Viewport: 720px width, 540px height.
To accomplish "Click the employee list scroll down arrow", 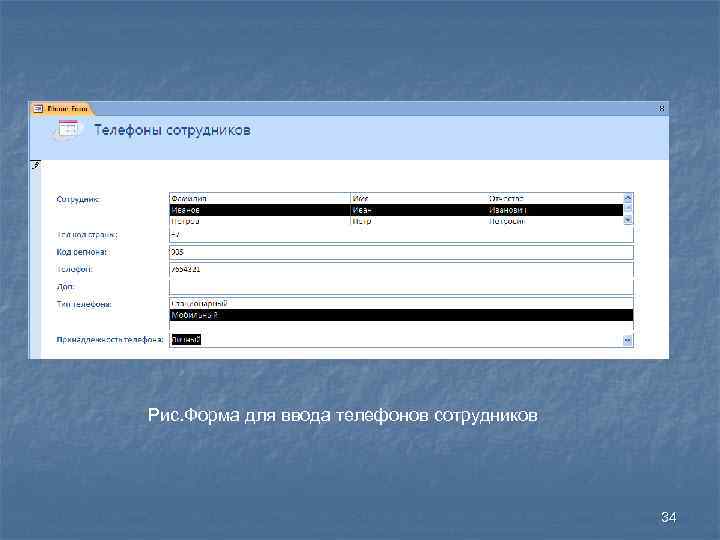I will tap(628, 220).
